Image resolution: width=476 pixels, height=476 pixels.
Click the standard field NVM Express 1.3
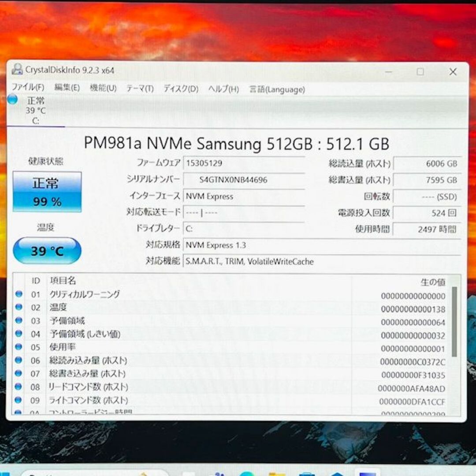(322, 245)
